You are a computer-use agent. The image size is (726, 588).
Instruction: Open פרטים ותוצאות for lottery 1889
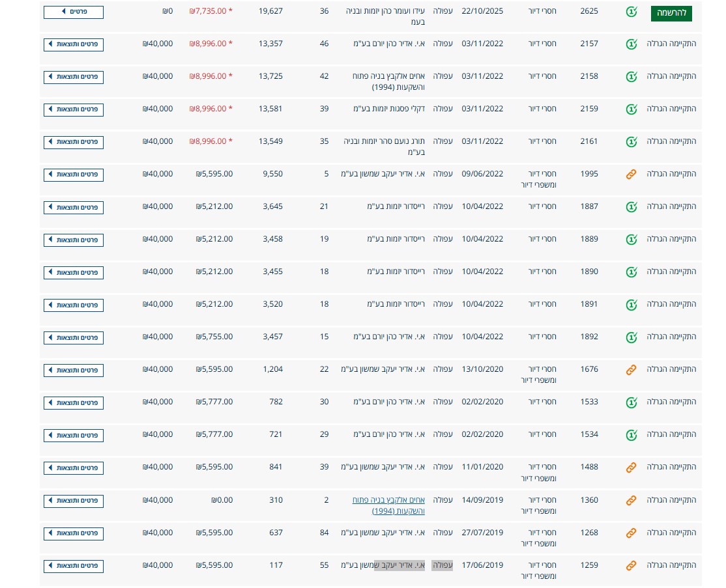pyautogui.click(x=74, y=240)
